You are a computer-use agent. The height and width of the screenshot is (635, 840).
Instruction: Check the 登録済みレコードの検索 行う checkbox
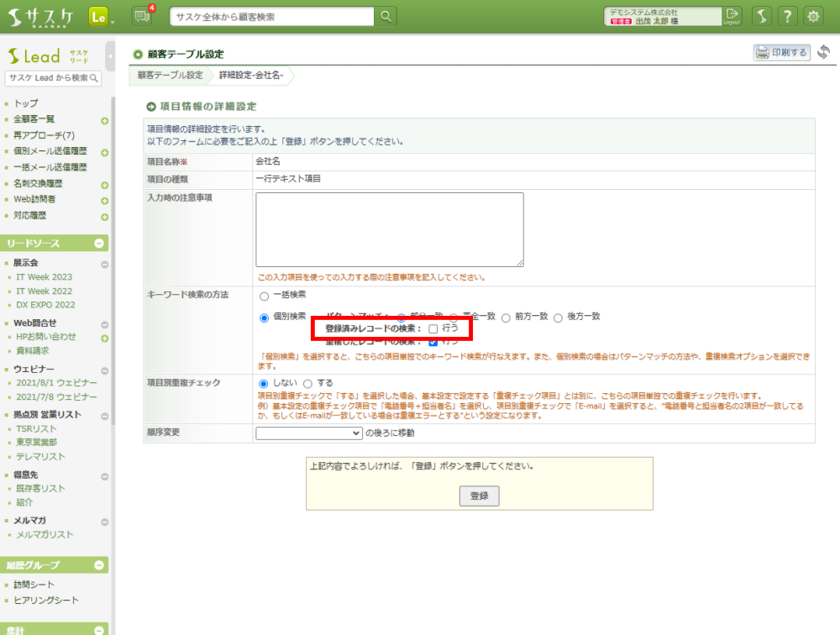433,328
